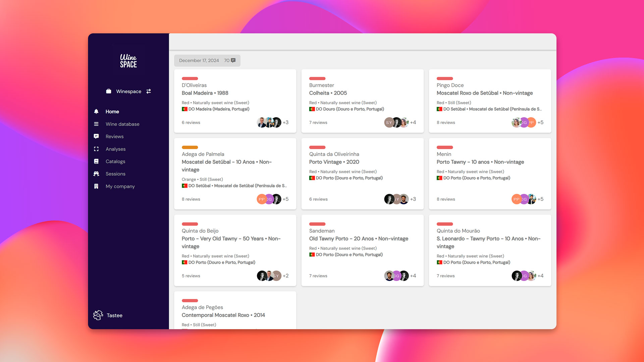Click the SY avatar on the Burmester card
Screen dimensions: 644x362
388,122
